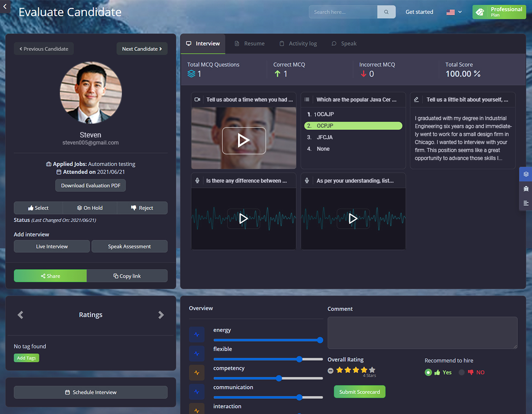532x414 pixels.
Task: Click the green Correct MCQ up arrow
Action: click(x=278, y=74)
